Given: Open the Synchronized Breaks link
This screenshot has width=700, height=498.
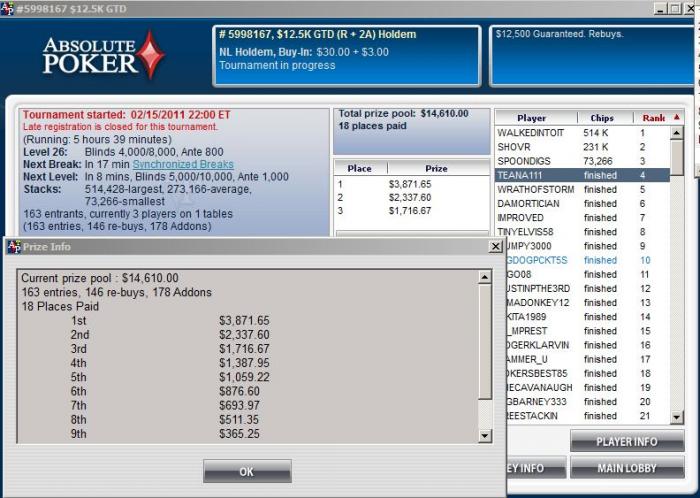Looking at the screenshot, I should pyautogui.click(x=183, y=164).
